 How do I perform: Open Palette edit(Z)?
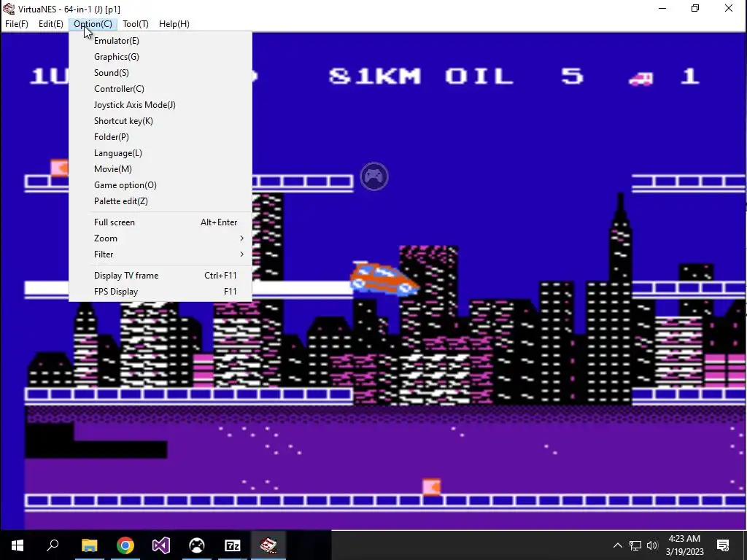click(x=160, y=201)
